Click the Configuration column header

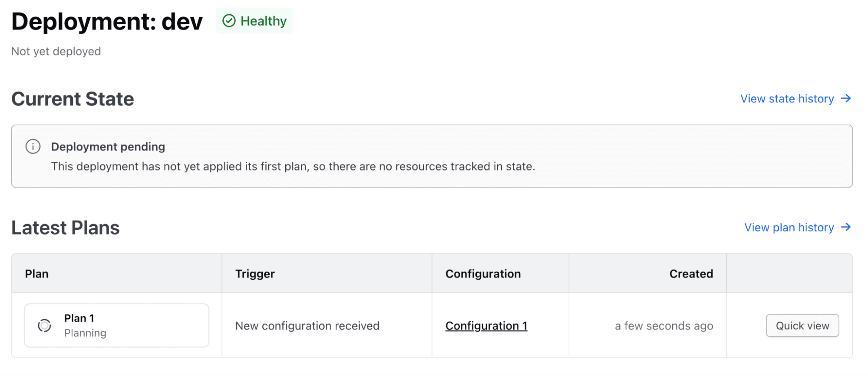click(483, 274)
